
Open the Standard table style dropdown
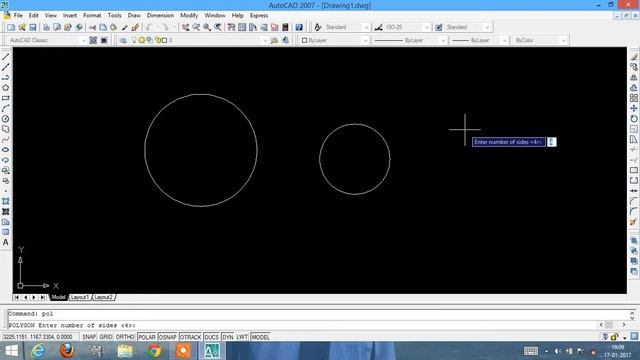coord(487,27)
